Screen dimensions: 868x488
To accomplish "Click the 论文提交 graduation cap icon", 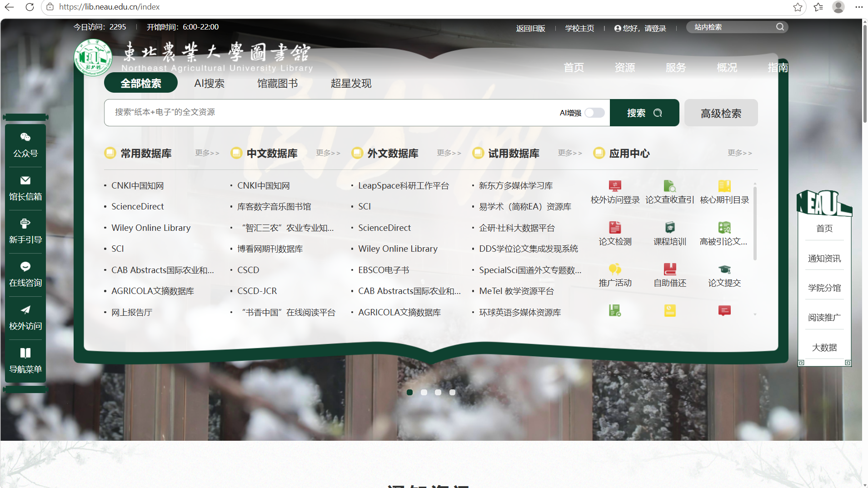I will [x=724, y=269].
